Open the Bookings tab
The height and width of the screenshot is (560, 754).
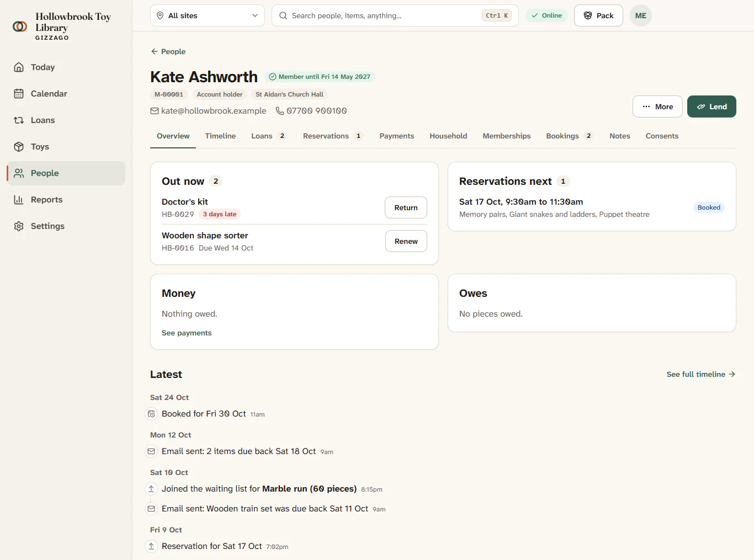(570, 136)
